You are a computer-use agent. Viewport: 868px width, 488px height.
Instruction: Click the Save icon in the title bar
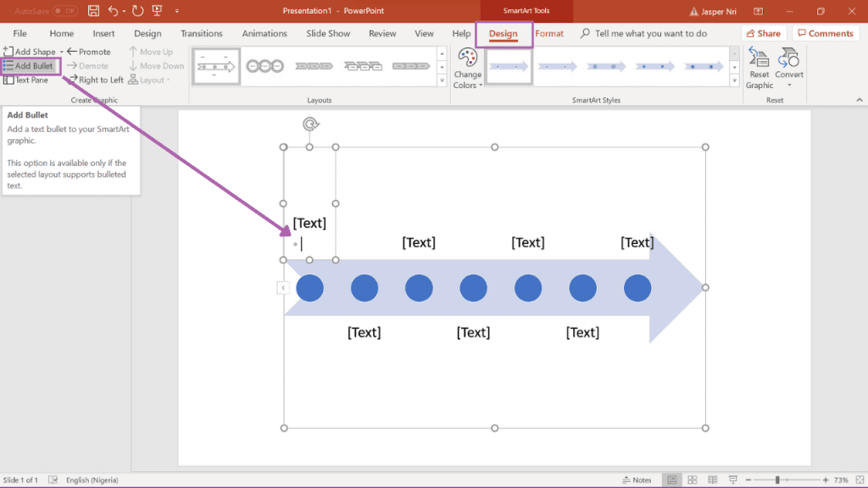point(93,11)
